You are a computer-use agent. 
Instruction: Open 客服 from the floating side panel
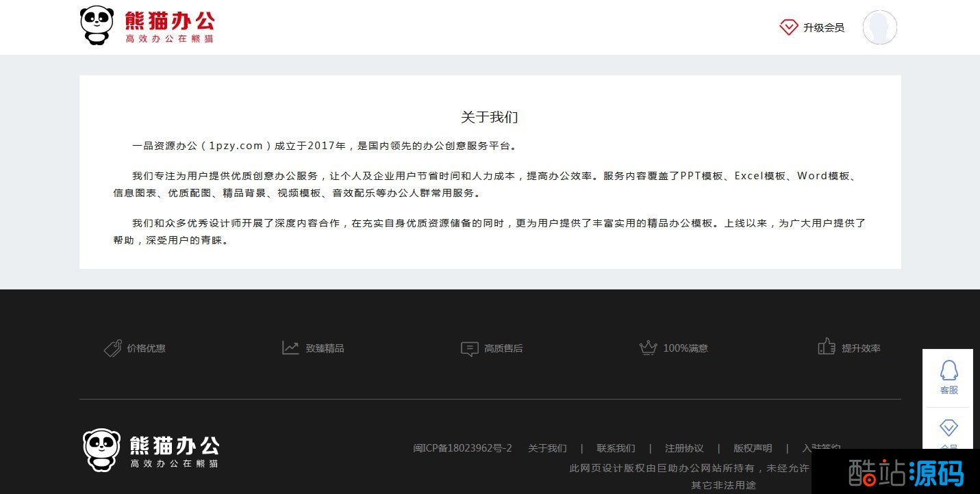pos(948,378)
